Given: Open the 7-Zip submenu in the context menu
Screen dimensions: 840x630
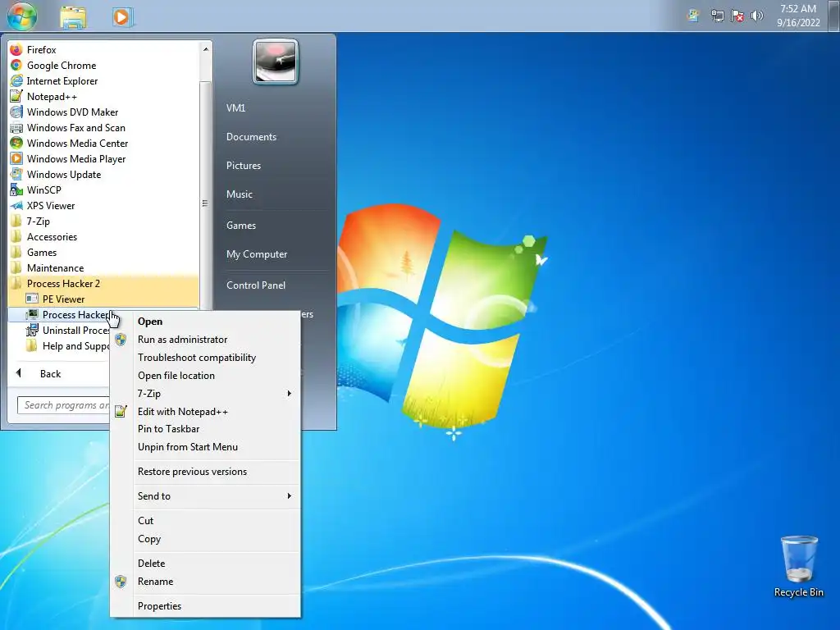Looking at the screenshot, I should (x=214, y=394).
